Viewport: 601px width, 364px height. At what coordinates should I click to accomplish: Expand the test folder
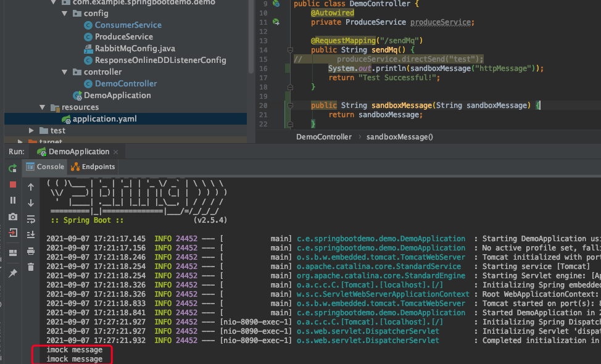pos(31,131)
